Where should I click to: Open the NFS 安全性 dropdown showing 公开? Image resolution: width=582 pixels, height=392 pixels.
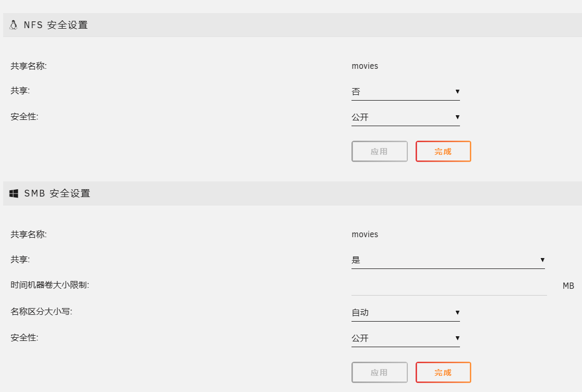(405, 117)
